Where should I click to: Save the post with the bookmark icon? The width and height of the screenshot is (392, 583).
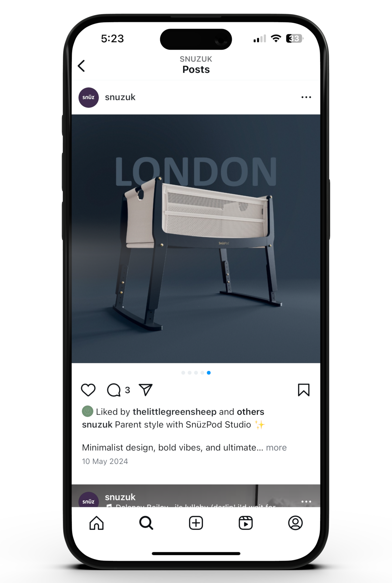point(304,390)
